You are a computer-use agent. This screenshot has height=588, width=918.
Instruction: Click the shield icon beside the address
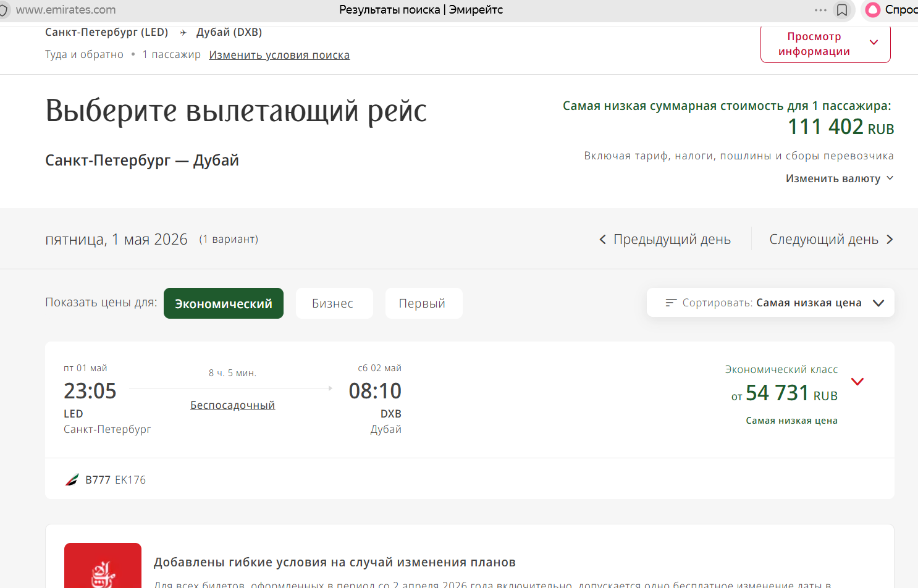pos(4,10)
